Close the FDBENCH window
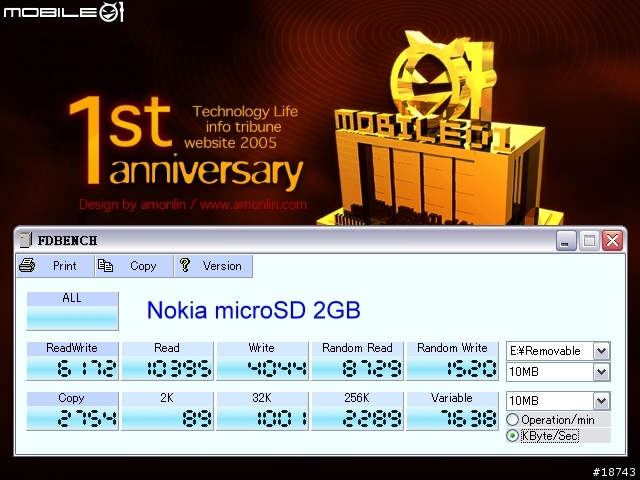 click(x=613, y=240)
